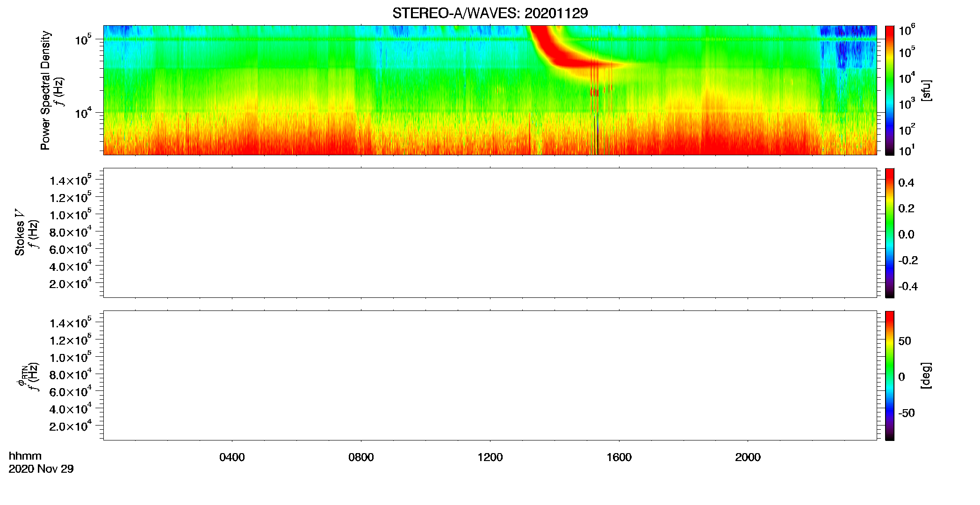Viewport: 980px width, 505px height.
Task: Click the 0800 time axis label
Action: 361,457
